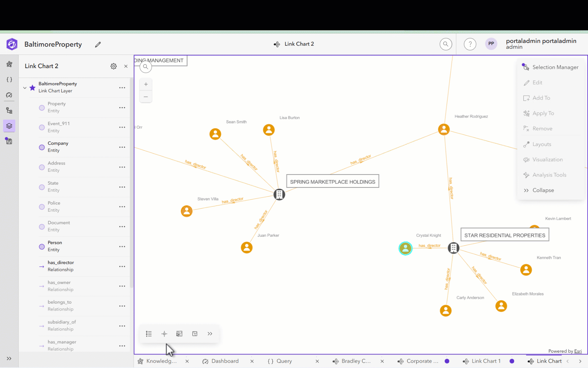Open options menu for Company entity

(122, 147)
